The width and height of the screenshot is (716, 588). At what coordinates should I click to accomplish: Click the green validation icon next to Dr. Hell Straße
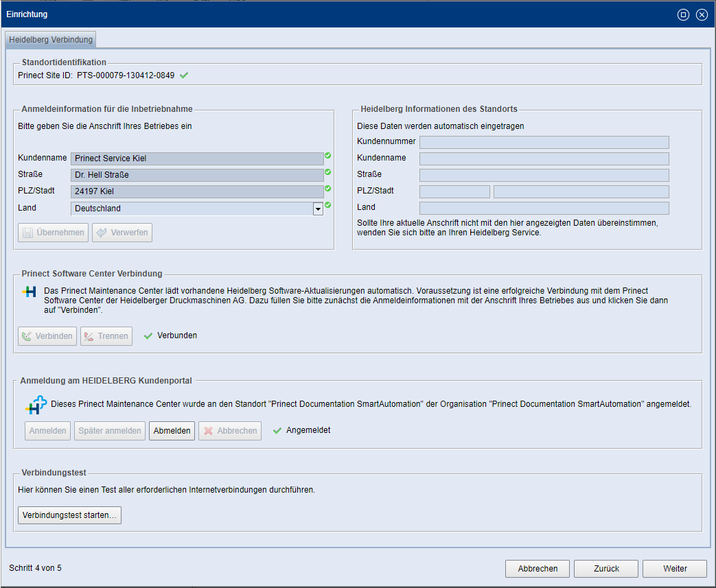pos(328,172)
